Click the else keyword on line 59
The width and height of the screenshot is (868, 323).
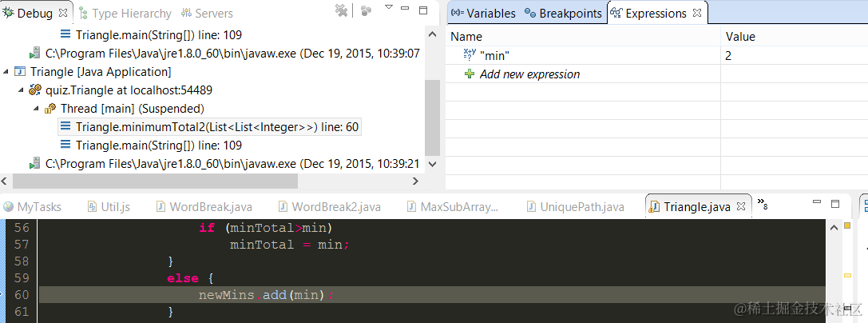tap(182, 278)
